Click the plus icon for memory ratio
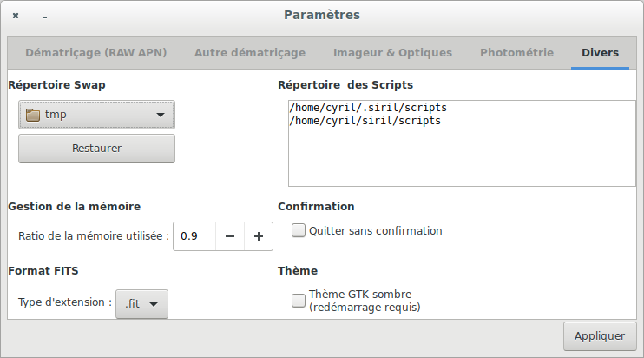The width and height of the screenshot is (644, 358). point(258,236)
